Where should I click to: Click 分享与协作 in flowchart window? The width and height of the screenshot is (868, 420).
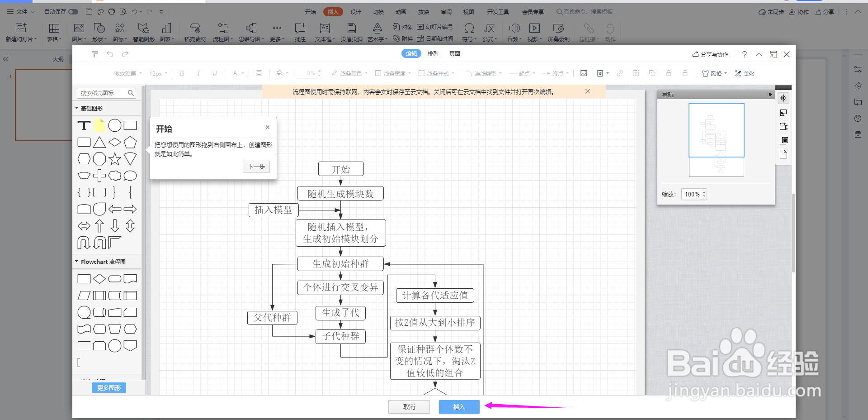710,54
